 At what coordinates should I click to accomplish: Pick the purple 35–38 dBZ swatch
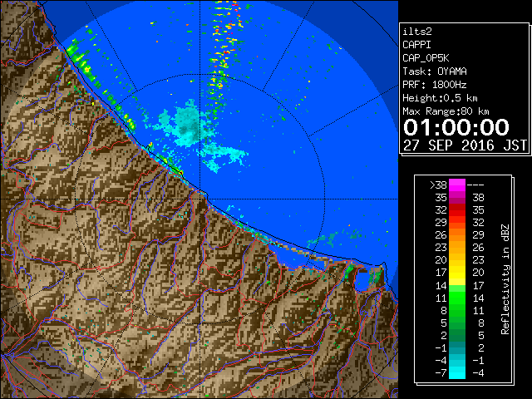[457, 198]
